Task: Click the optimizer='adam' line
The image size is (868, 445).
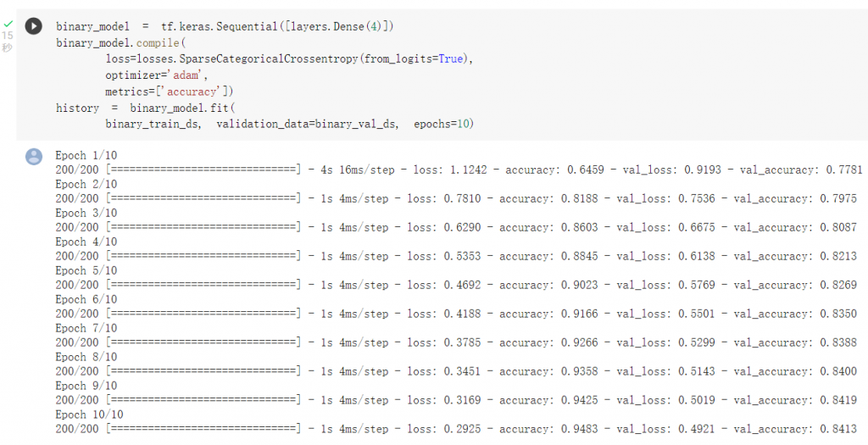Action: pyautogui.click(x=156, y=75)
